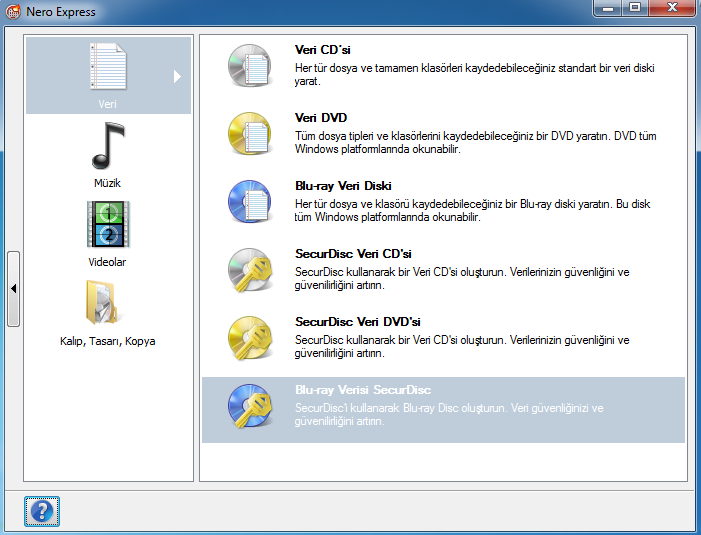
Task: Select the SecurDisc Veri DVD'si title
Action: 359,322
